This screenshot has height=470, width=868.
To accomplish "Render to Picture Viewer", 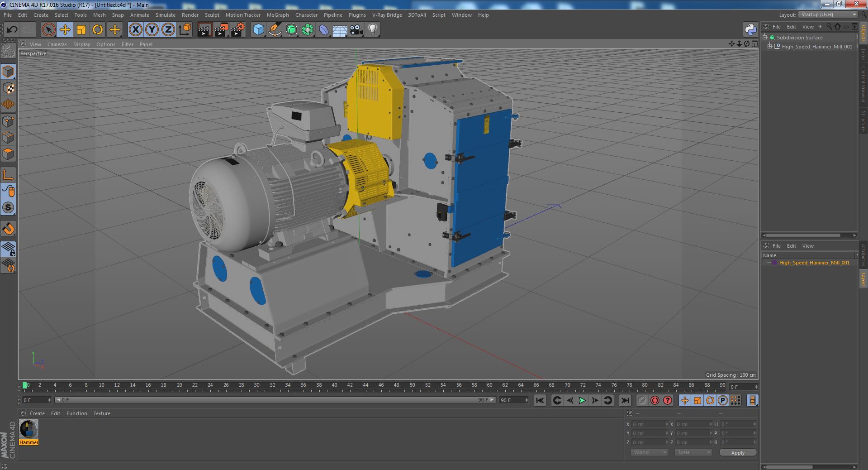I will [x=221, y=30].
